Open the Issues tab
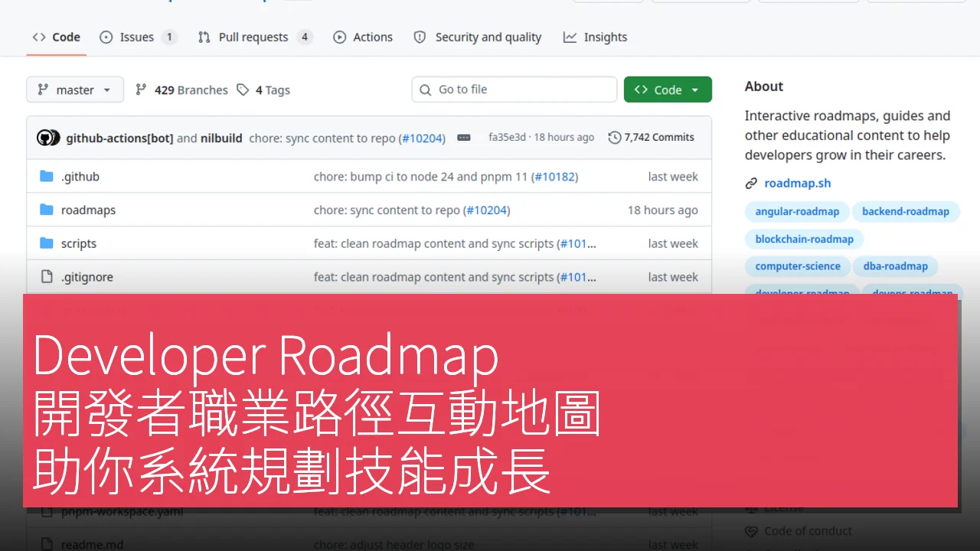Viewport: 980px width, 551px height. (x=138, y=37)
